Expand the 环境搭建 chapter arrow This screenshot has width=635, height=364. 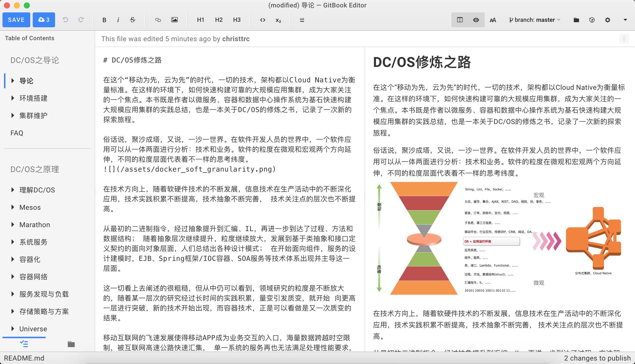click(x=13, y=98)
